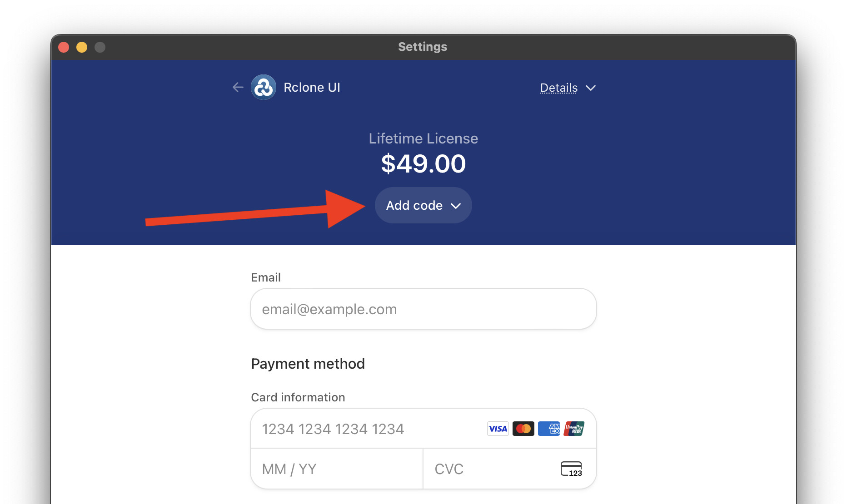847x504 pixels.
Task: Click the Rclone UI merchant name
Action: [x=312, y=87]
